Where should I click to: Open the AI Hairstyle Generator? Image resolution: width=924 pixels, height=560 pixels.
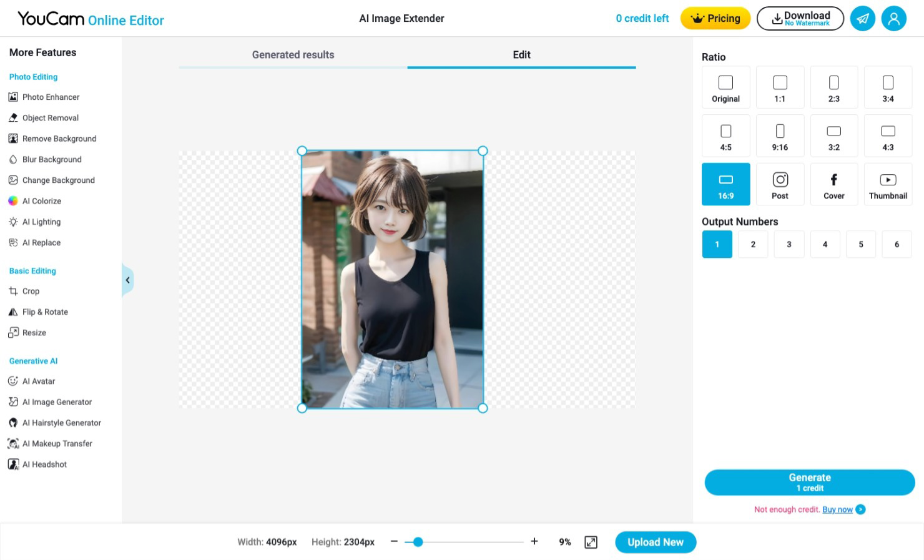point(61,423)
